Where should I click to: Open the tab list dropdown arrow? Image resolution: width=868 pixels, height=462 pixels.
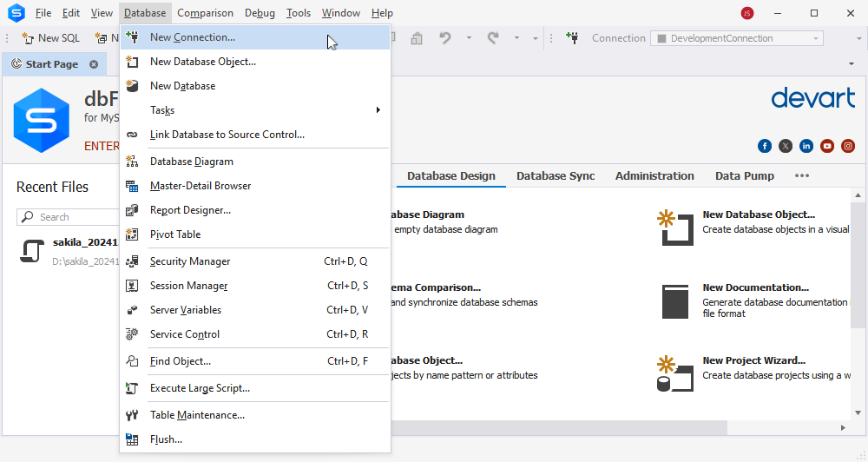coord(852,63)
